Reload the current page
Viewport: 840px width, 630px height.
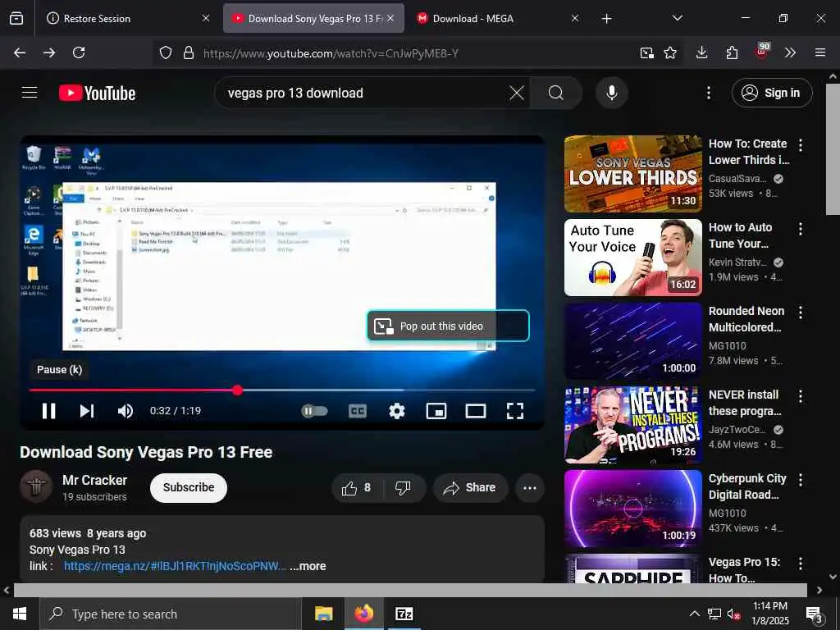[79, 52]
